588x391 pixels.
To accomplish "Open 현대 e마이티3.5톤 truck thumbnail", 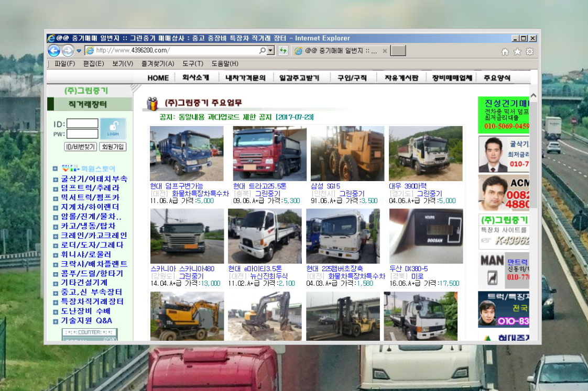I will 265,236.
